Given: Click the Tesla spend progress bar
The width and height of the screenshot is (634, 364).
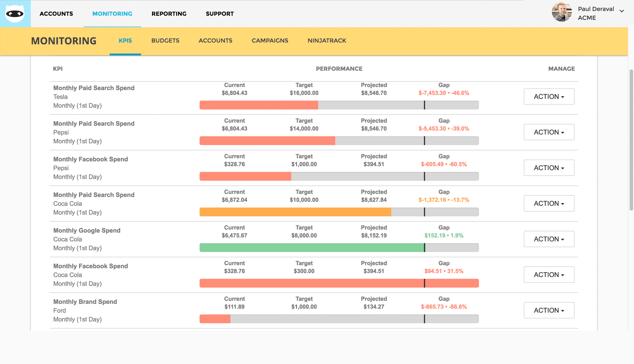Looking at the screenshot, I should click(339, 105).
